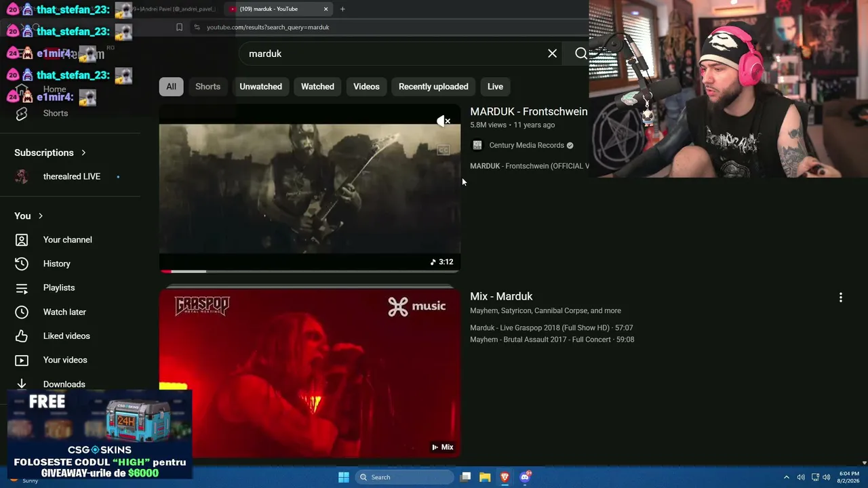Open more options for Mix - Marduk
This screenshot has width=868, height=488.
pyautogui.click(x=841, y=298)
